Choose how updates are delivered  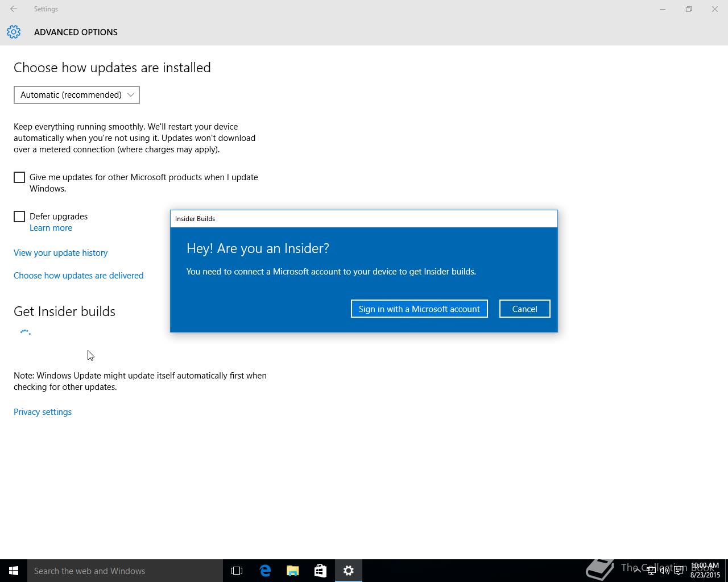click(x=78, y=276)
